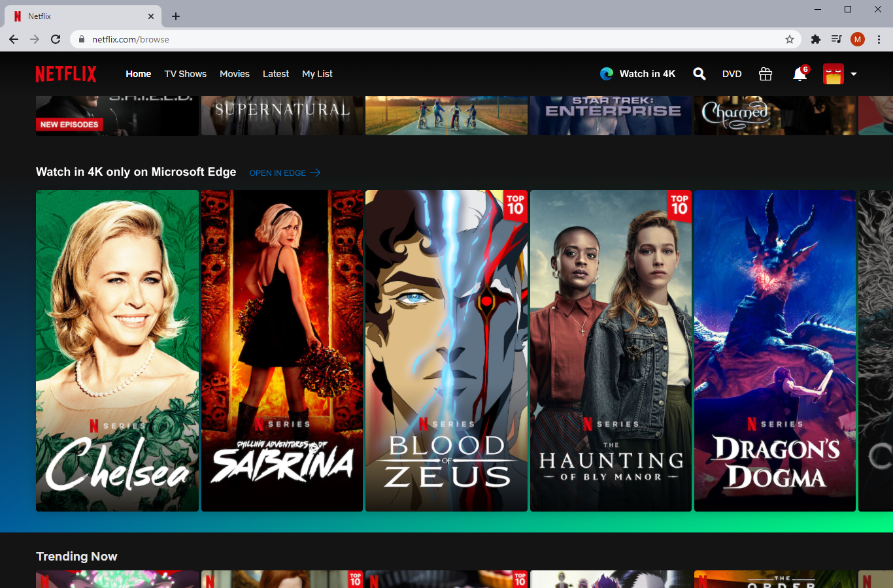
Task: Click Watch in 4K link
Action: point(647,74)
